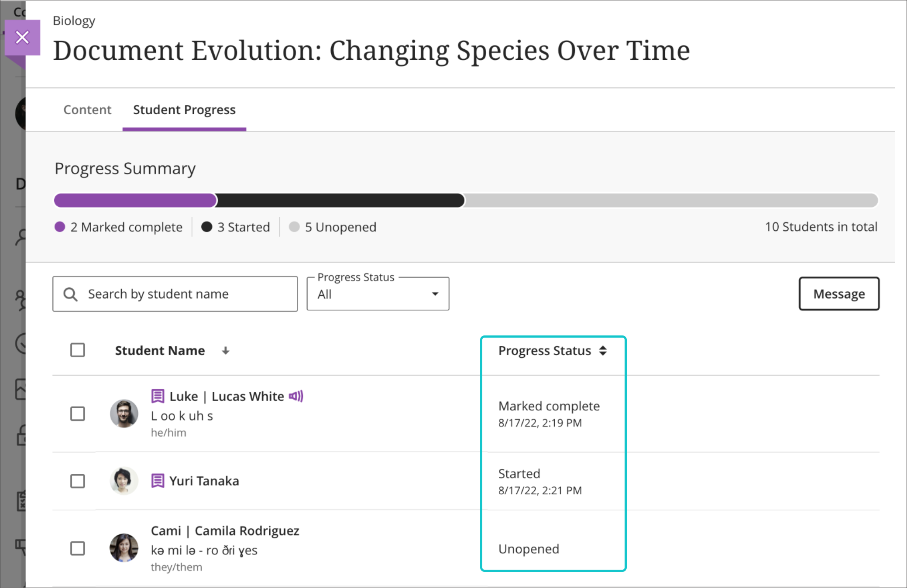Check the box next to Yuri Tanaka
Screen dimensions: 907x588
[78, 481]
